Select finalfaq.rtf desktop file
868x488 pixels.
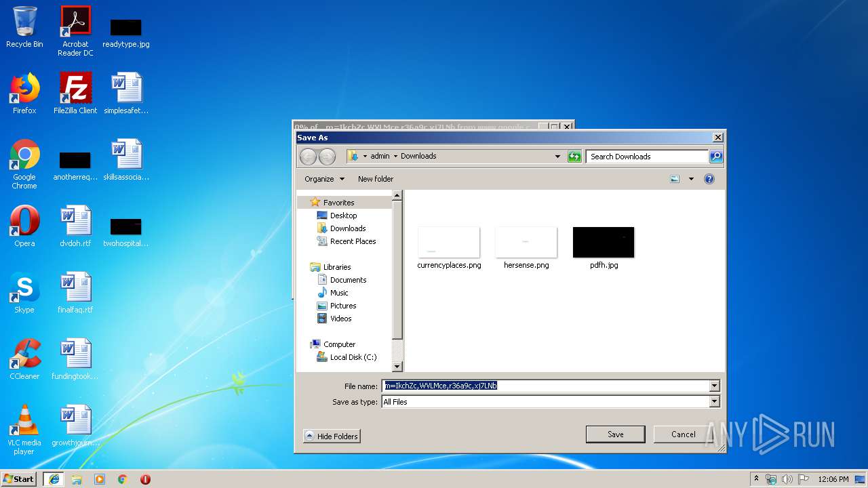75,293
